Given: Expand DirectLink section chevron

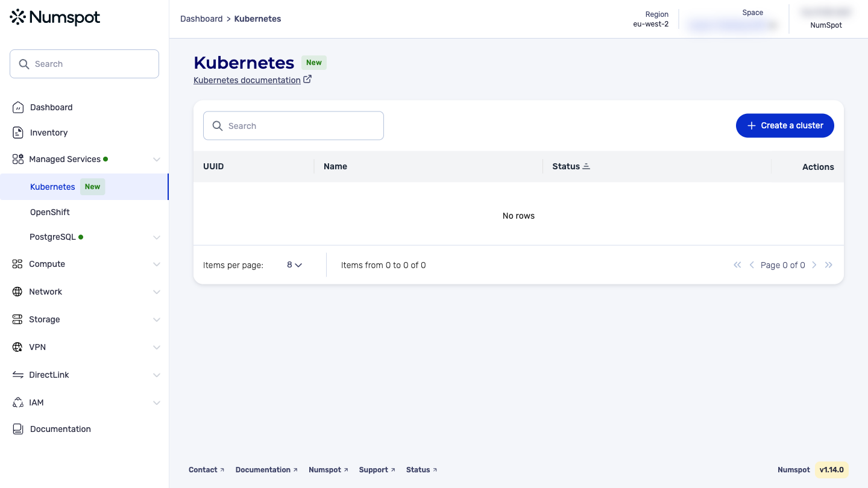Looking at the screenshot, I should [157, 375].
